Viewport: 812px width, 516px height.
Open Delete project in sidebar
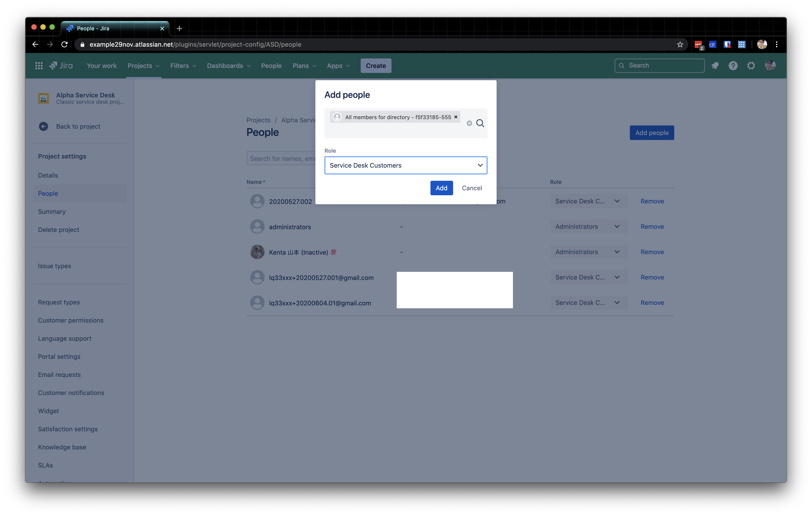click(x=58, y=230)
